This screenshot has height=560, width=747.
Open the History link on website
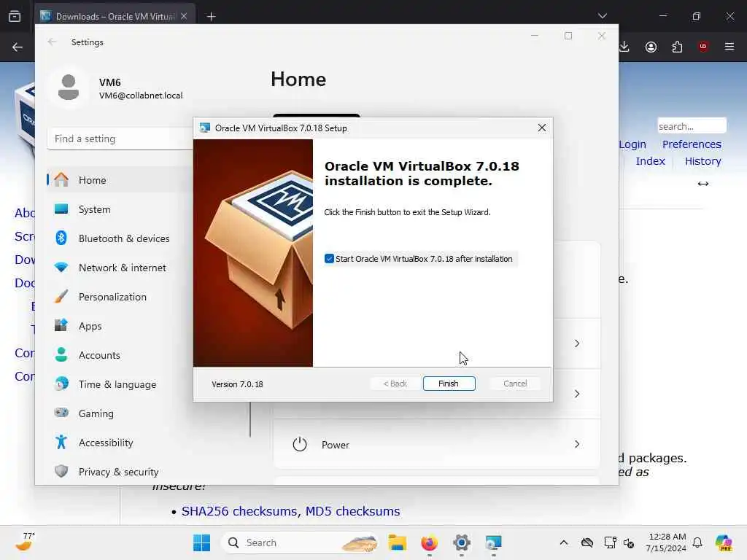tap(703, 161)
